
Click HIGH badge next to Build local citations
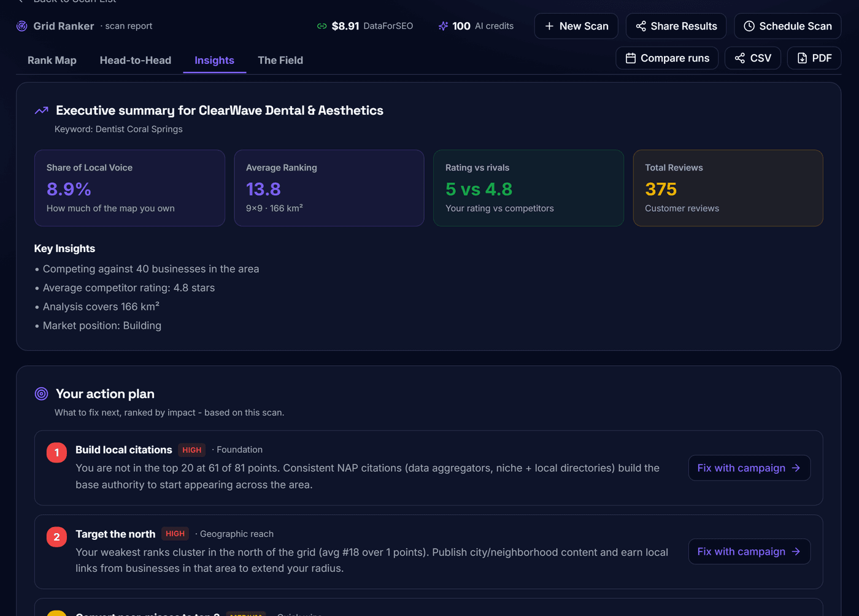click(x=191, y=450)
